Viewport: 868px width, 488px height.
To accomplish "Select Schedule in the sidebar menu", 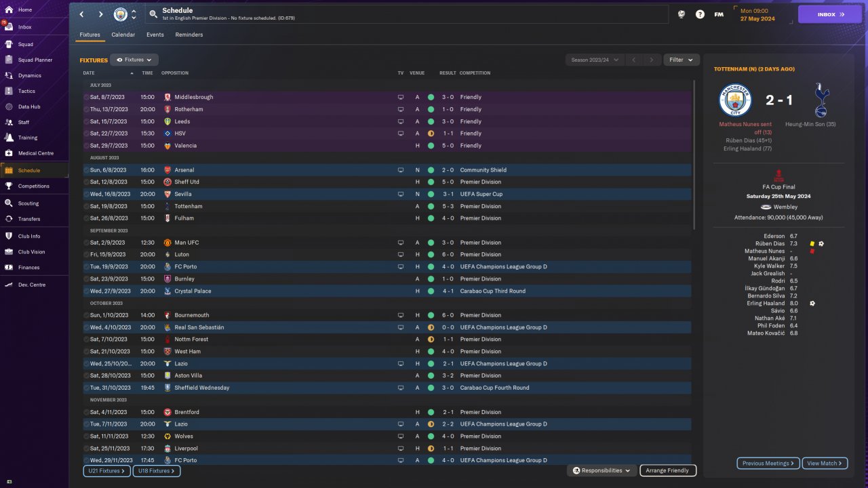I will [34, 170].
